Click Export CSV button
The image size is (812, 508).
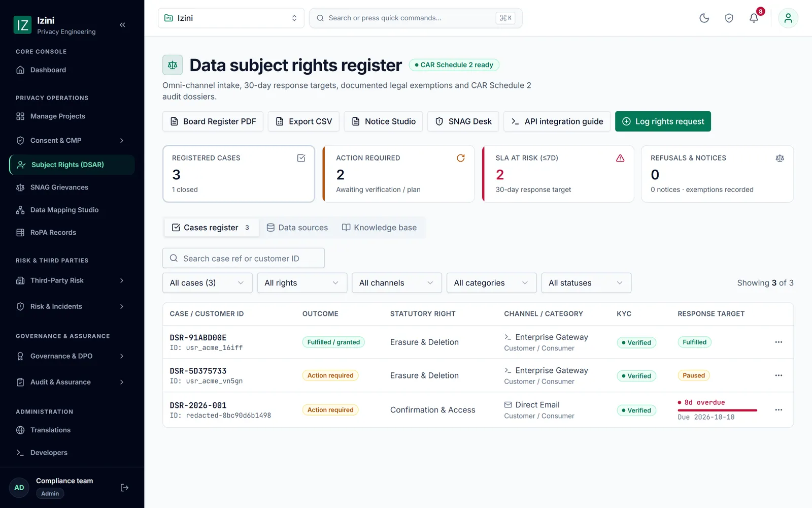click(303, 121)
